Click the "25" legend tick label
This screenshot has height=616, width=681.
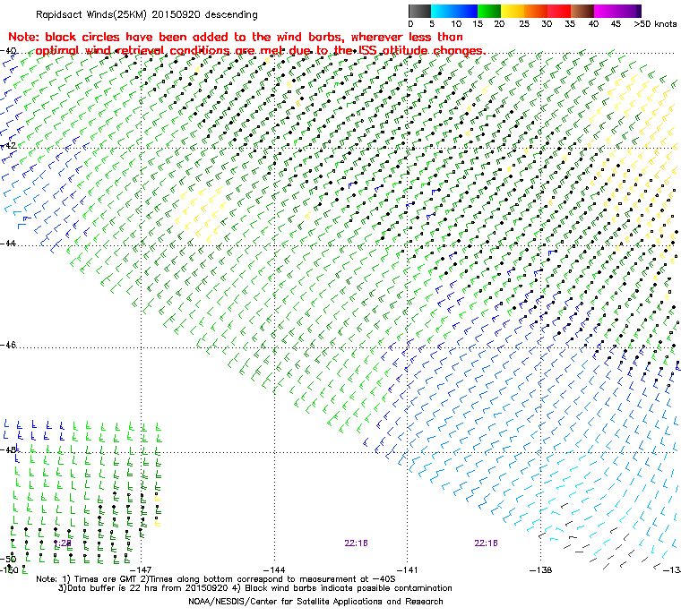524,24
